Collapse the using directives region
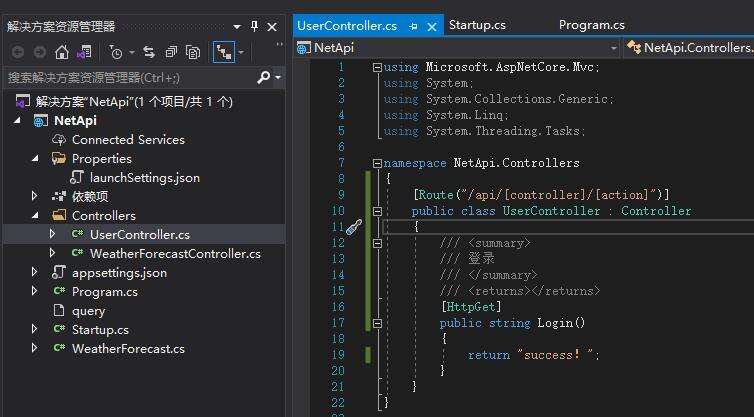This screenshot has width=754, height=417. [377, 67]
